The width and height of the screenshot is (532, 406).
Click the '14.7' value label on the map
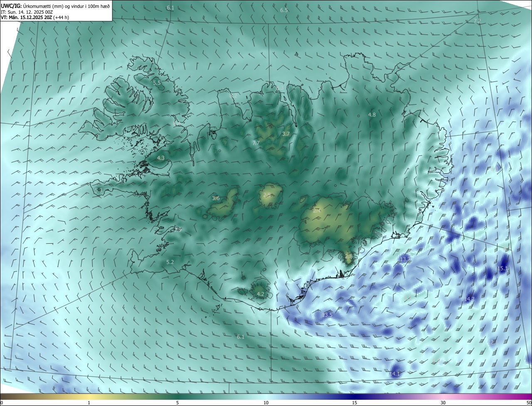point(470,299)
